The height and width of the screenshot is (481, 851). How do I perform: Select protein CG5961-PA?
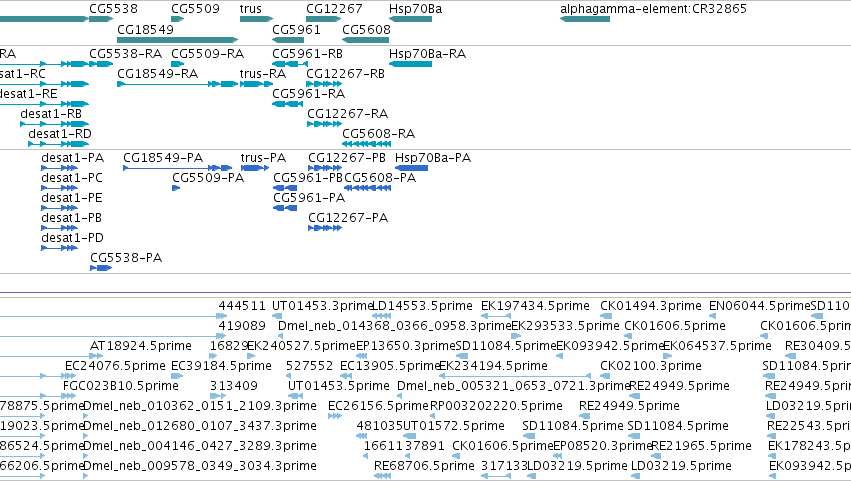coord(309,198)
